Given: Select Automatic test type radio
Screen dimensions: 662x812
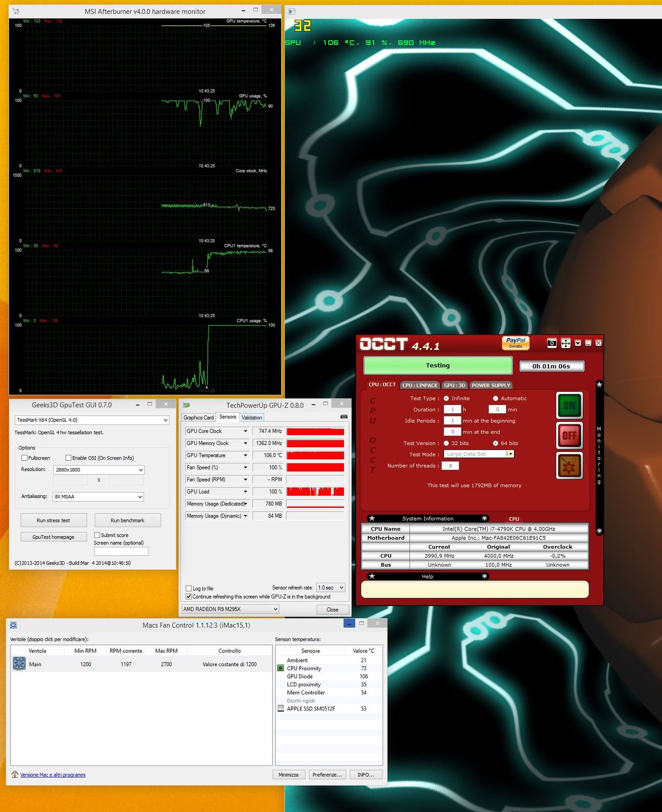Looking at the screenshot, I should pyautogui.click(x=495, y=398).
